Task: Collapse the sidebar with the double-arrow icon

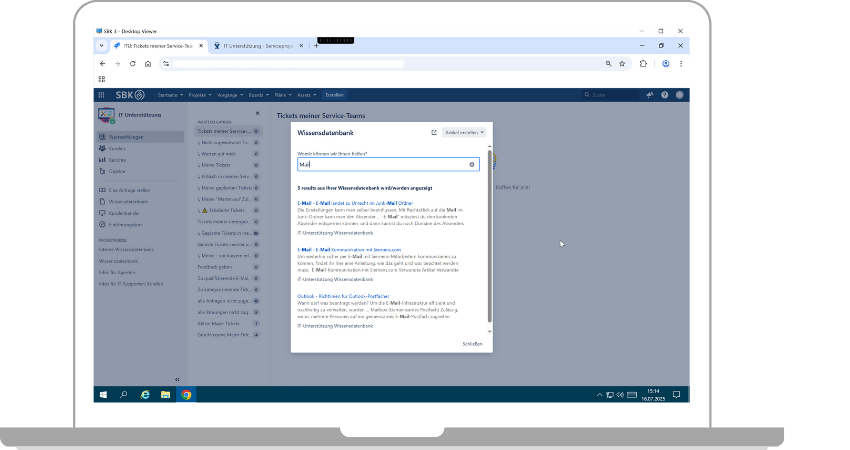Action: (177, 379)
